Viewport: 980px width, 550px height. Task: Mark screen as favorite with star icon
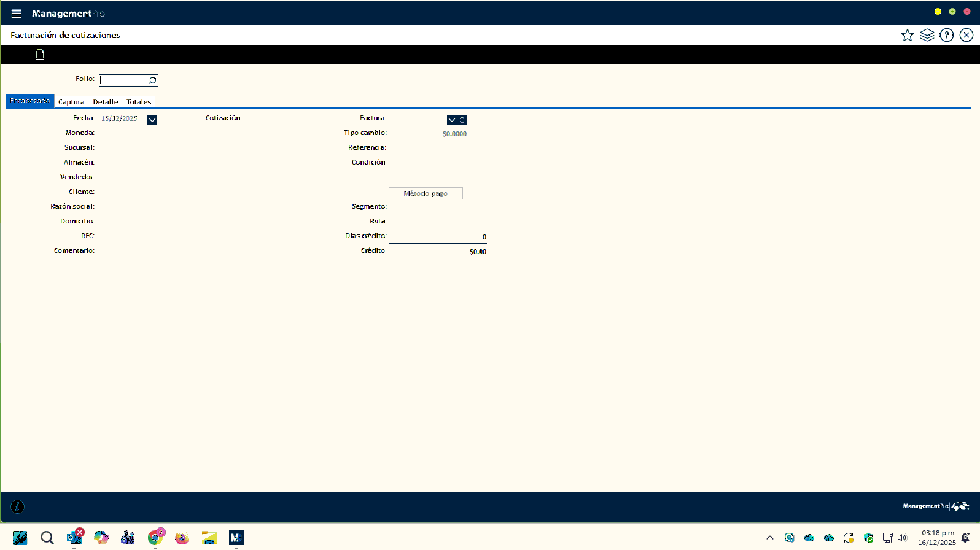click(x=907, y=35)
